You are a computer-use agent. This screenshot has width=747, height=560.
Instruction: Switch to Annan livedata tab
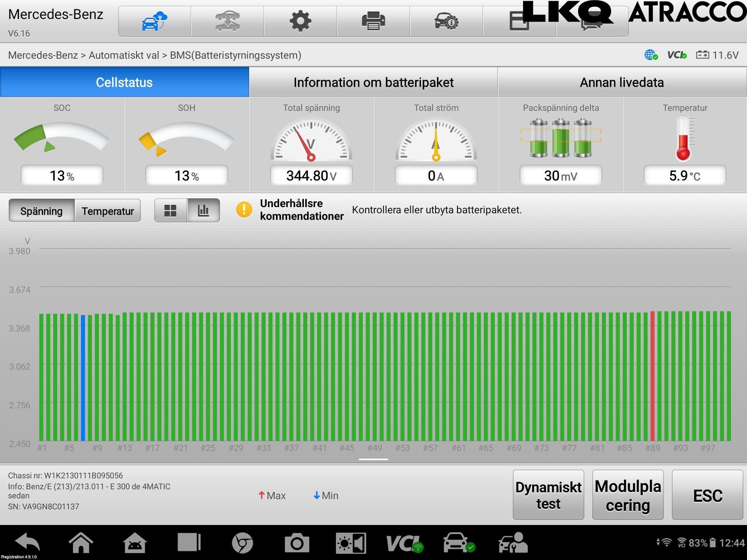tap(622, 82)
